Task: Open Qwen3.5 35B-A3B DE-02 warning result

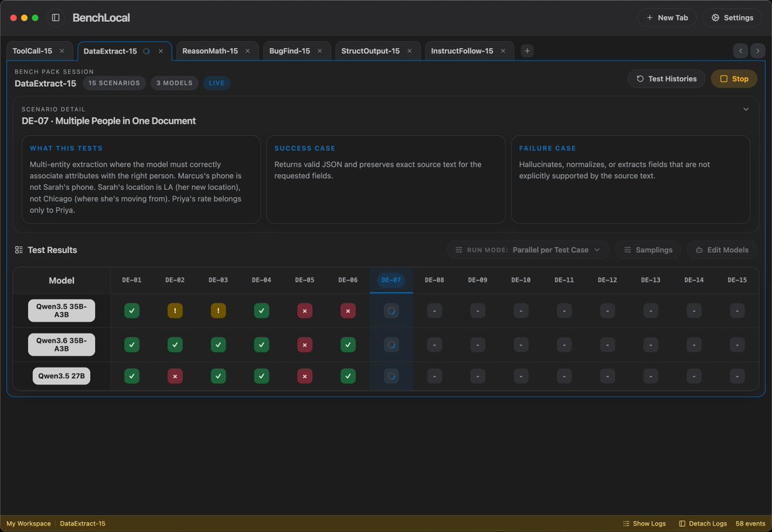Action: pyautogui.click(x=175, y=311)
